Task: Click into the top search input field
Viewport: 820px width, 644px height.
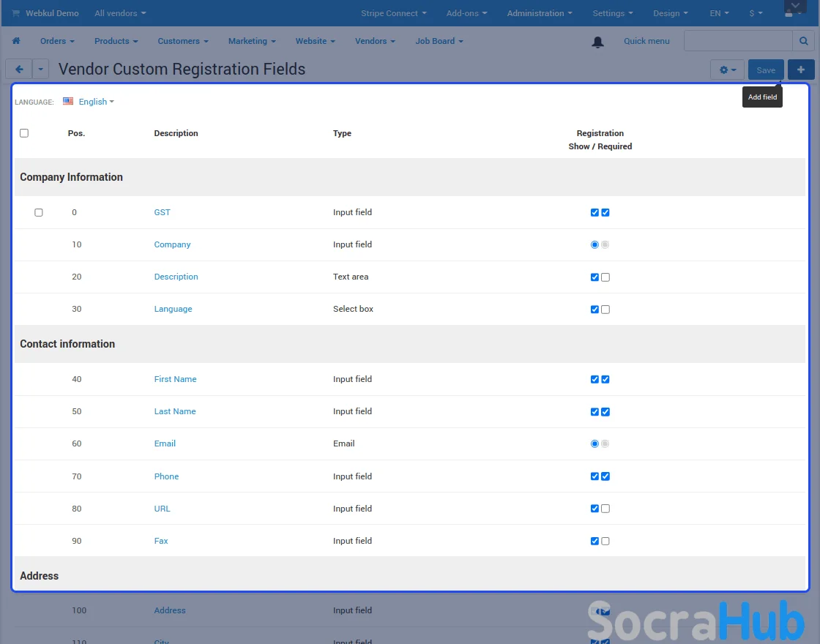Action: (738, 41)
